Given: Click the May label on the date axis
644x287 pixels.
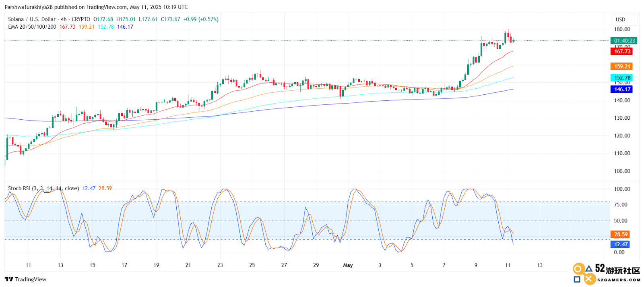Looking at the screenshot, I should coord(348,265).
